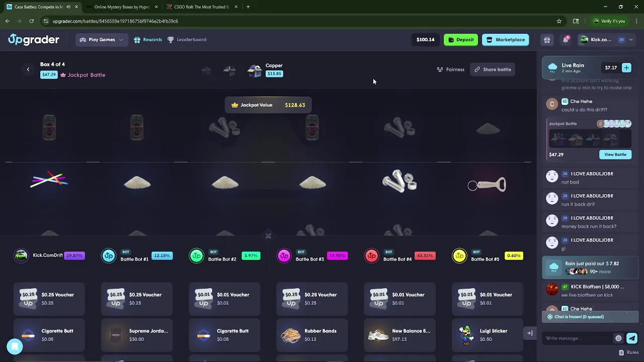
Task: Go back with the battle back arrow
Action: coord(28,69)
